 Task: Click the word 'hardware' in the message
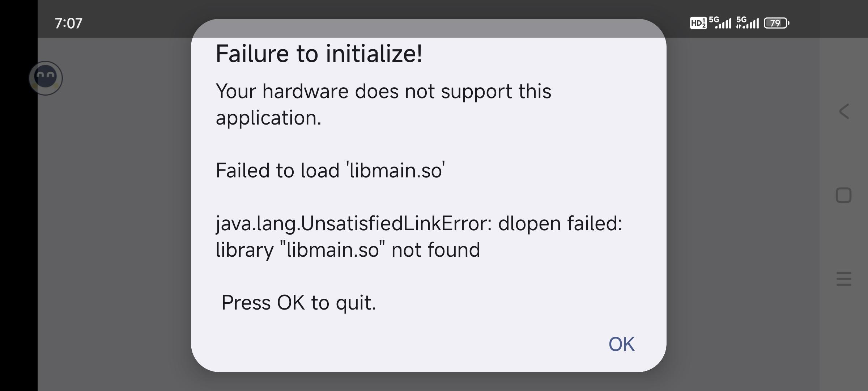[305, 91]
